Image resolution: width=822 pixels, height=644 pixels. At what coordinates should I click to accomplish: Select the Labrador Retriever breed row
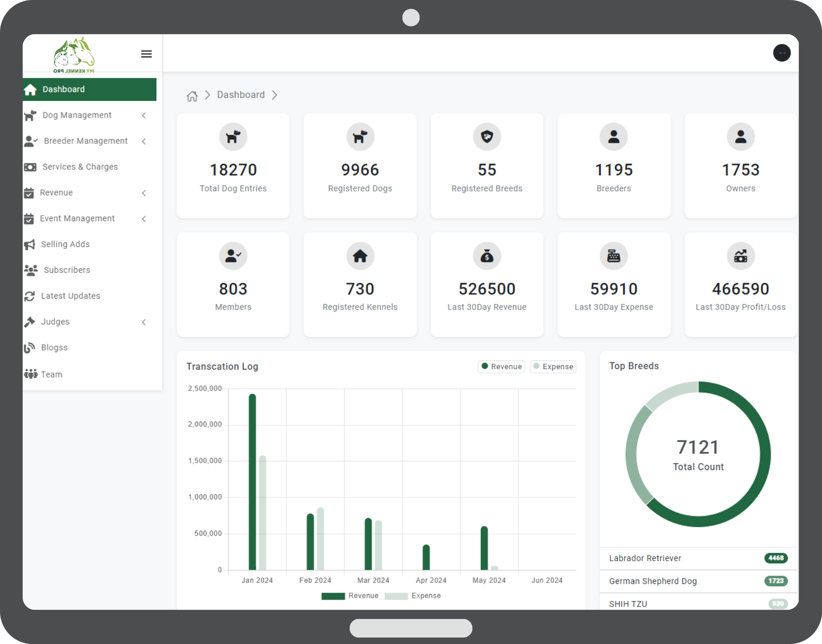click(698, 558)
